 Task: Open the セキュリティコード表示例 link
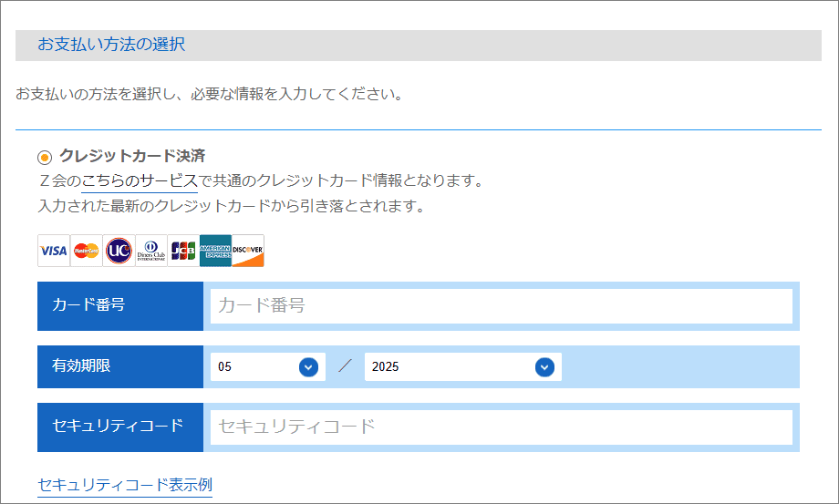[125, 485]
